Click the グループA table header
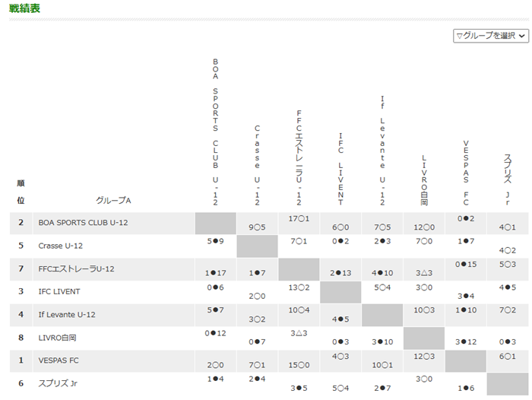532x400 pixels. [x=113, y=200]
